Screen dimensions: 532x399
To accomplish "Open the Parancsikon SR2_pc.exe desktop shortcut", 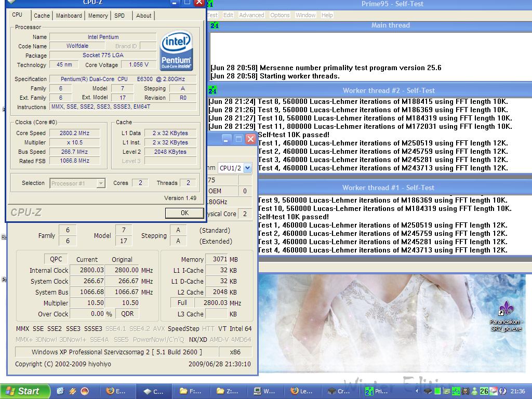I will click(x=506, y=316).
